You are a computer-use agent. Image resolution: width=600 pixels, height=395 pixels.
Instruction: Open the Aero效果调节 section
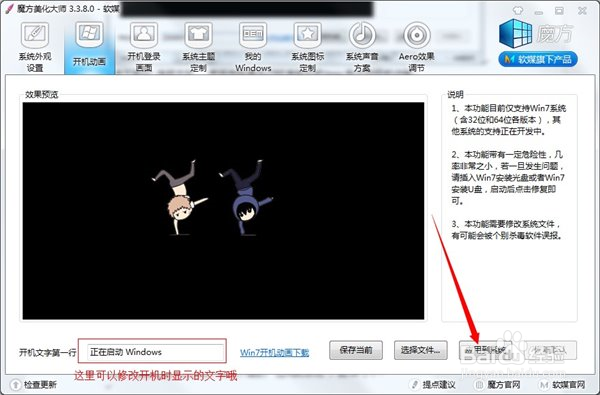(416, 47)
